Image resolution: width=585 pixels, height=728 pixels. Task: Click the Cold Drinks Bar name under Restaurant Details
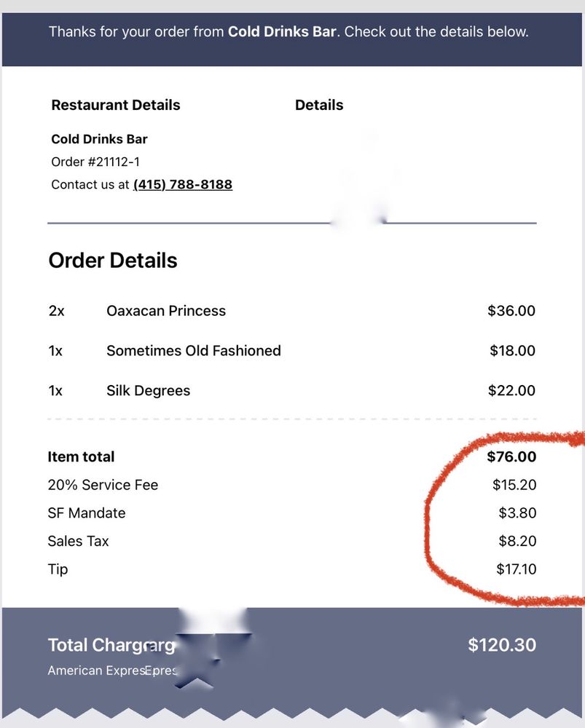[x=99, y=139]
